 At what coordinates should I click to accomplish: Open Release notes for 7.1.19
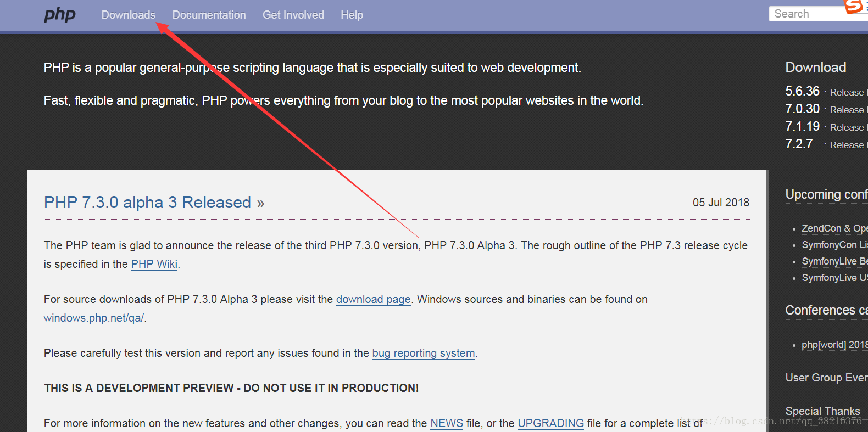(849, 127)
